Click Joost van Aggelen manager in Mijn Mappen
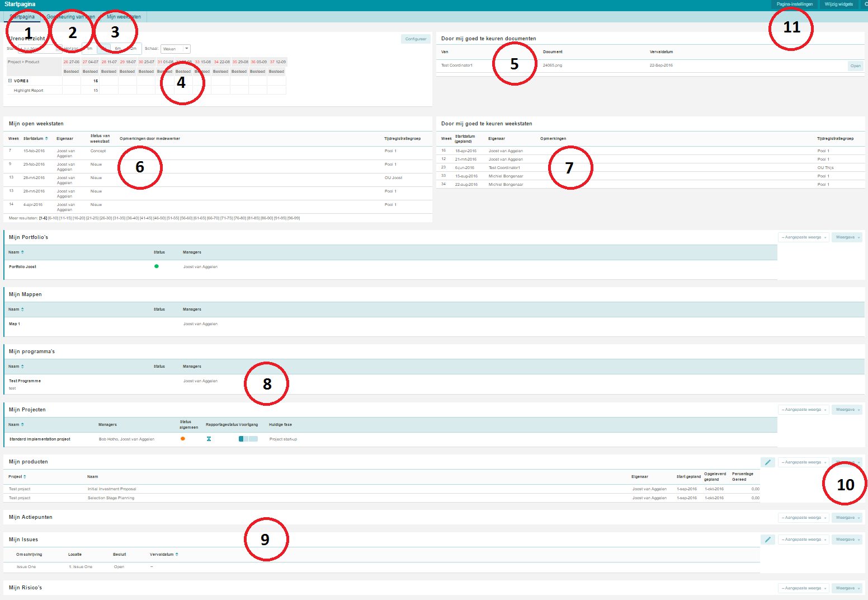The width and height of the screenshot is (868, 600). tap(200, 324)
